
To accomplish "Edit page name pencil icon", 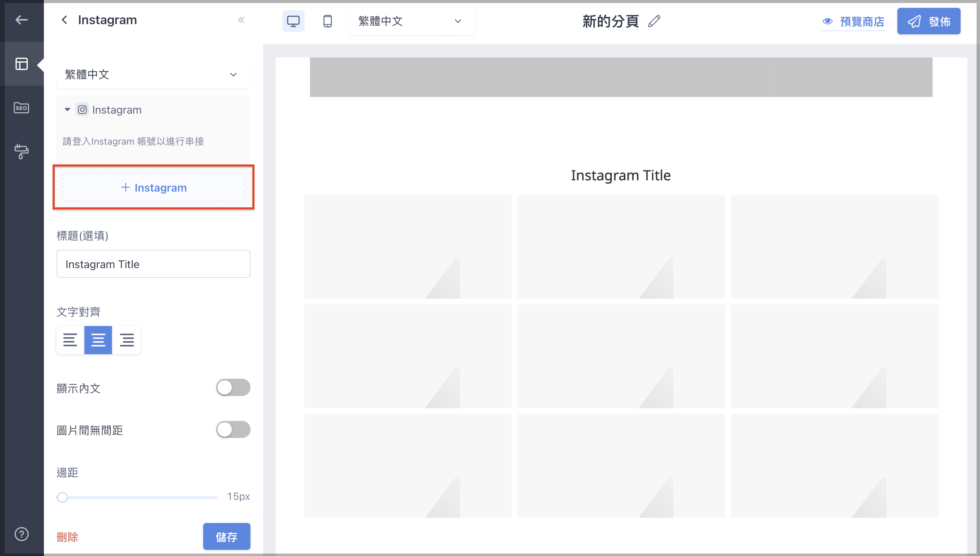I will tap(654, 21).
